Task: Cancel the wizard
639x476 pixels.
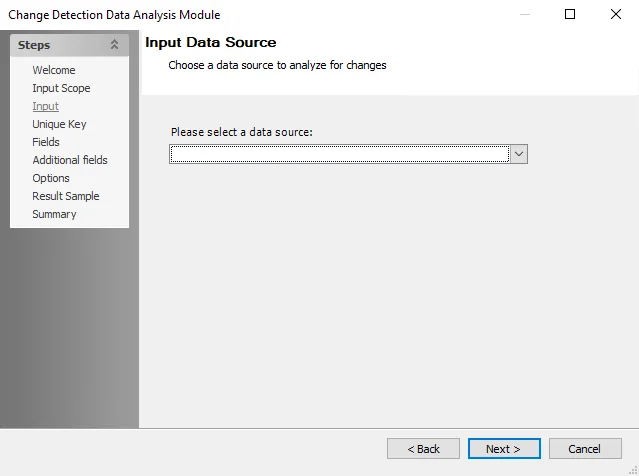Action: click(x=585, y=449)
